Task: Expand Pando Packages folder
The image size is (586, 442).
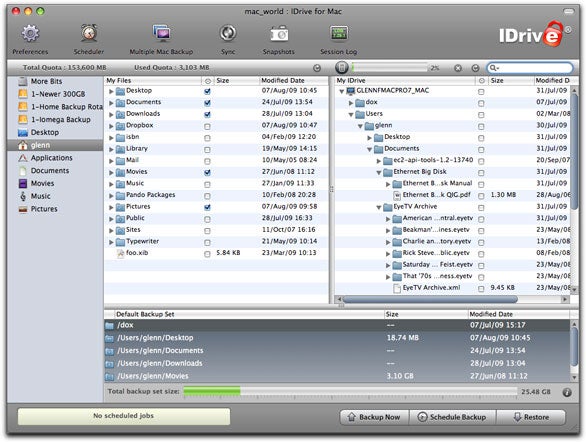Action: click(x=111, y=196)
